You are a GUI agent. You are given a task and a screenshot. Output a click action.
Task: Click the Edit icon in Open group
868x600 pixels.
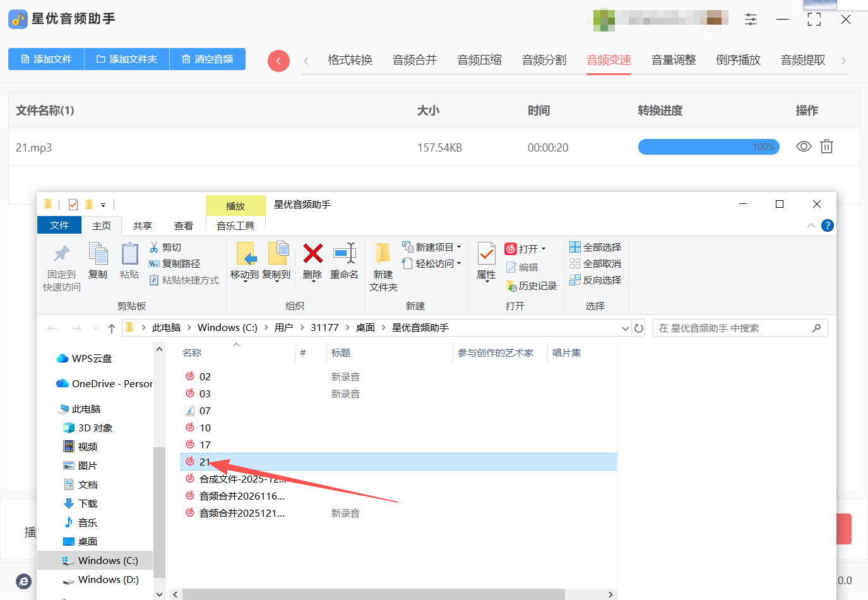(x=511, y=267)
